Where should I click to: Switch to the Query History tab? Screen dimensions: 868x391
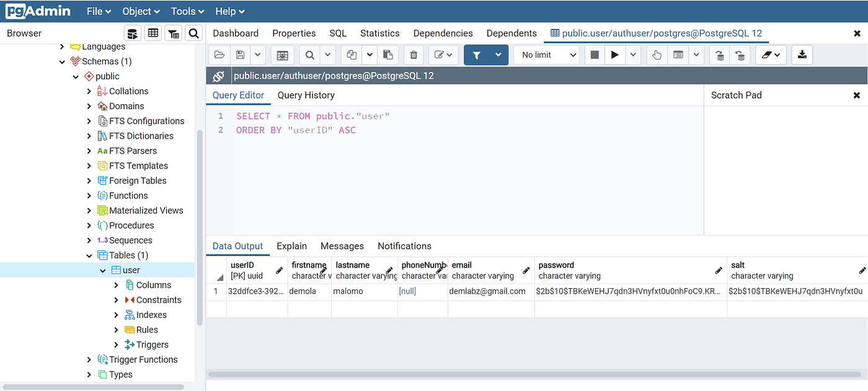point(306,95)
